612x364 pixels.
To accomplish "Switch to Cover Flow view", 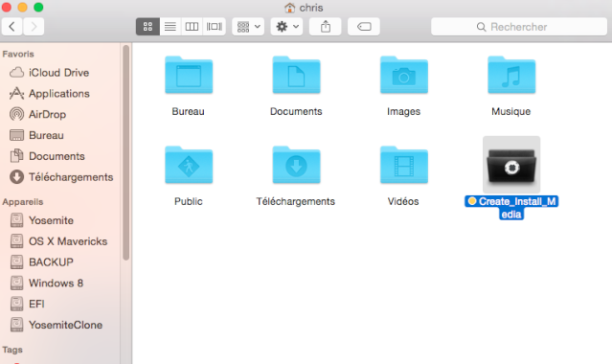I will [x=214, y=27].
